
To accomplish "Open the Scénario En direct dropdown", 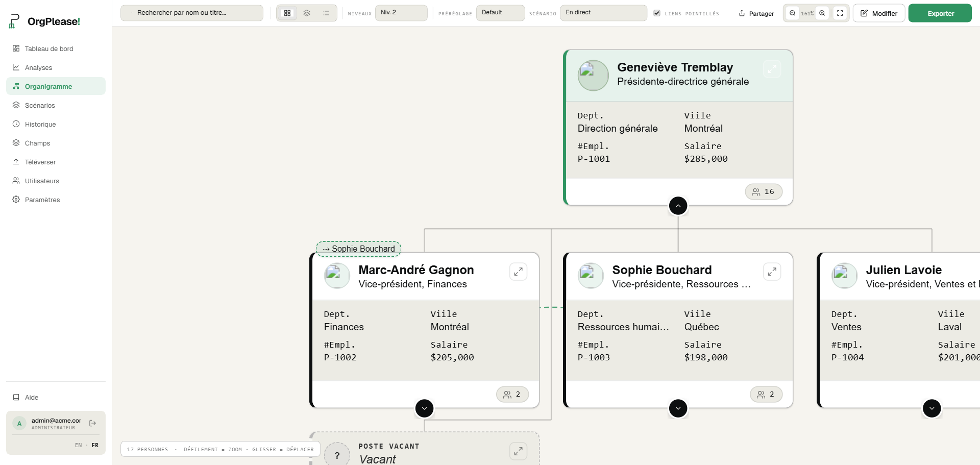I will pyautogui.click(x=603, y=13).
